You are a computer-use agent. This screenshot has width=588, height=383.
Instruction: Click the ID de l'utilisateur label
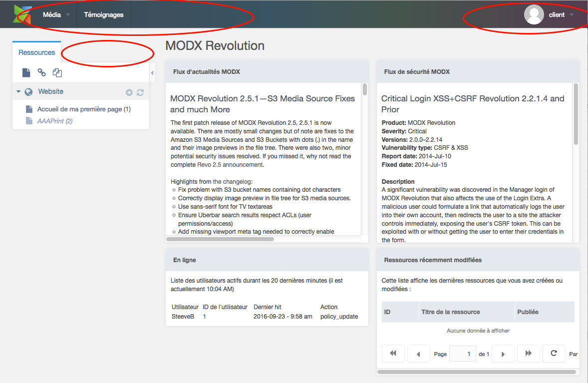pos(225,307)
